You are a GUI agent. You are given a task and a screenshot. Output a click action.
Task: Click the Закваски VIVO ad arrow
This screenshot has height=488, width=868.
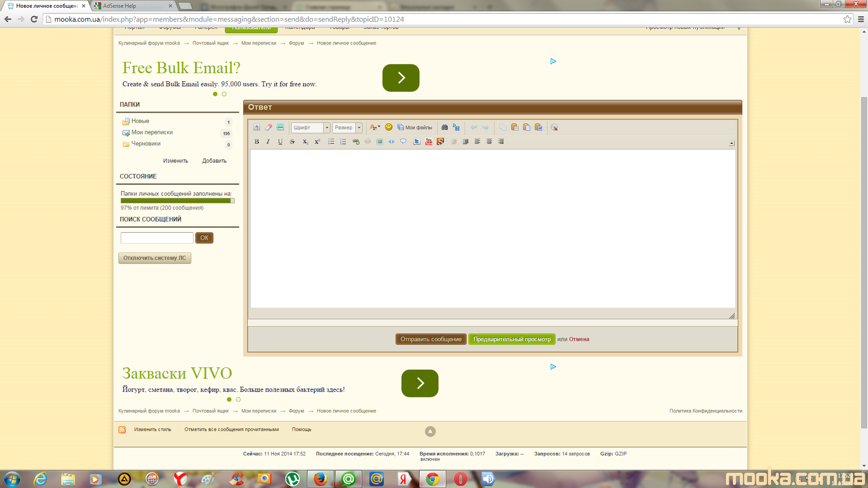click(420, 383)
